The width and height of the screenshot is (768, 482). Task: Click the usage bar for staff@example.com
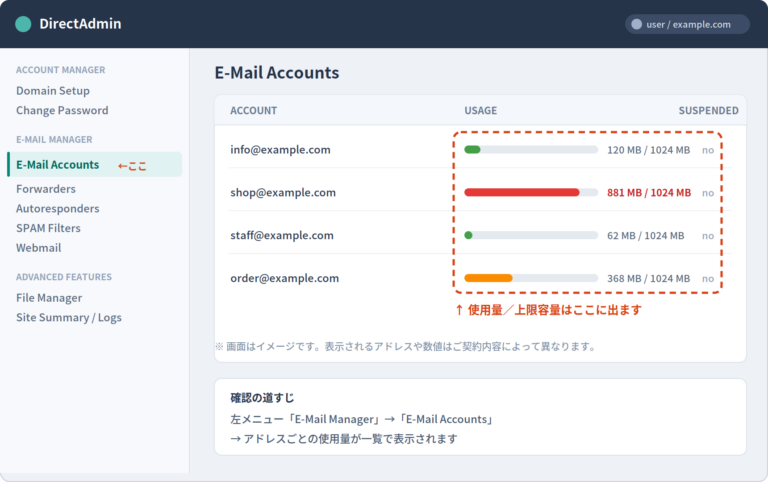click(x=531, y=236)
